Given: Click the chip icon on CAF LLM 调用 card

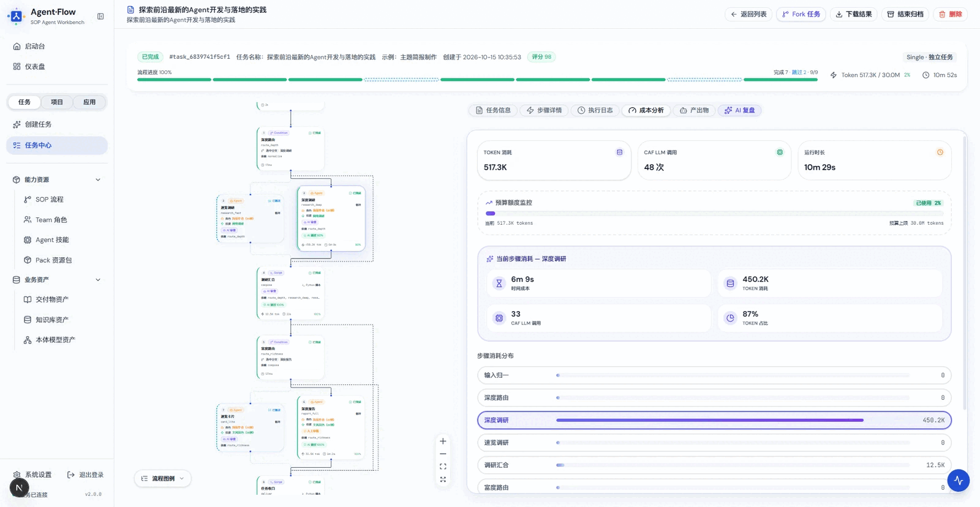Looking at the screenshot, I should coord(780,152).
